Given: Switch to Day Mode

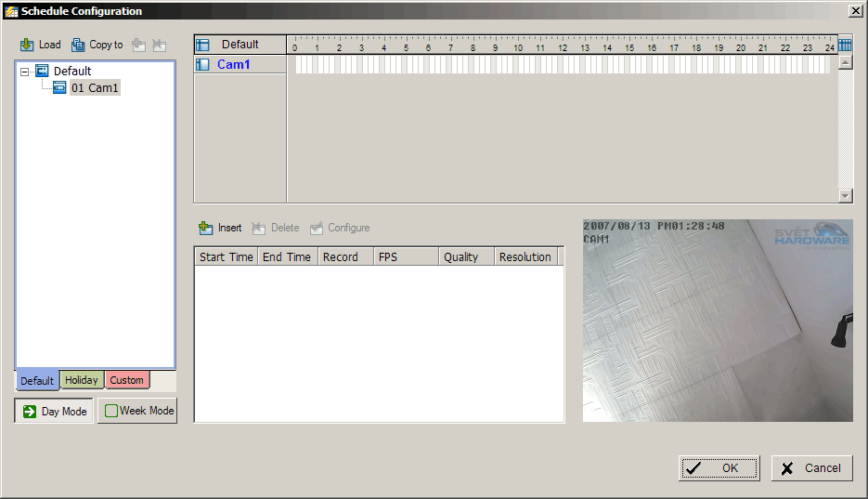Looking at the screenshot, I should [x=54, y=411].
